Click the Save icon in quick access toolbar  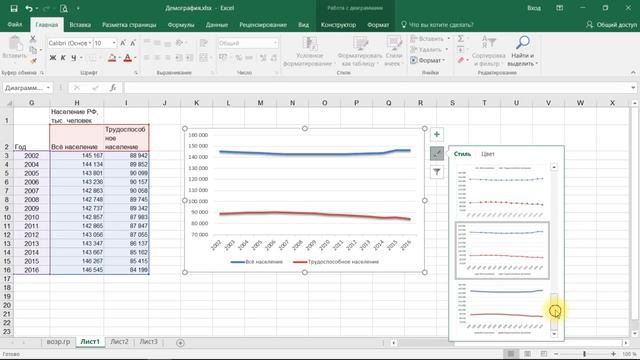pos(14,8)
